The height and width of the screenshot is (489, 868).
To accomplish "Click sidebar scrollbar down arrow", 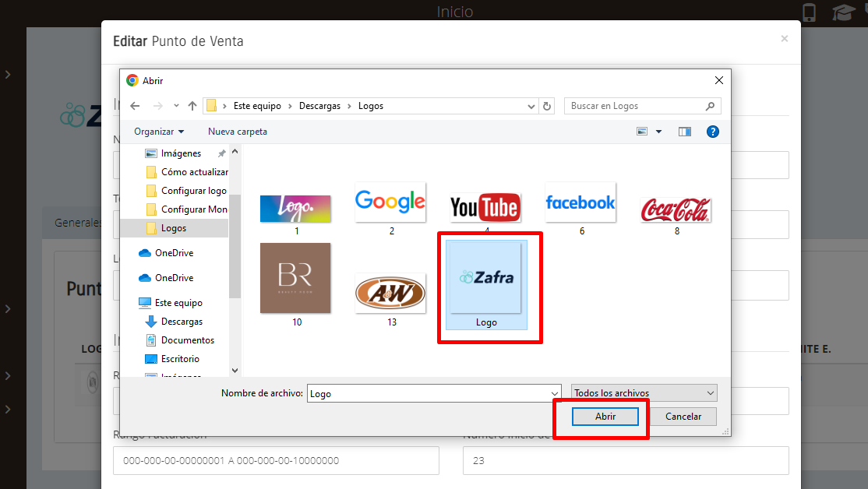I will pos(235,371).
